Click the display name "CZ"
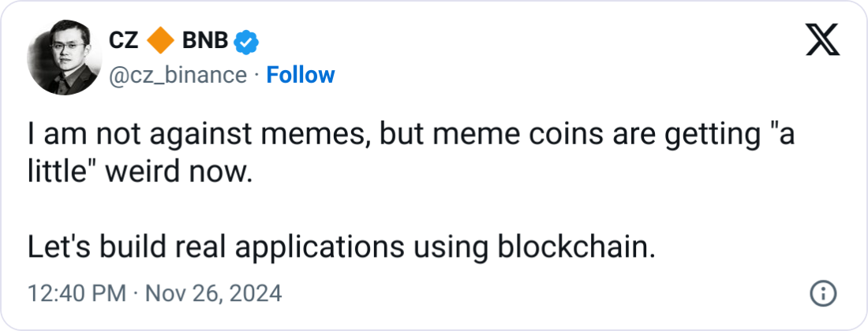 [123, 39]
